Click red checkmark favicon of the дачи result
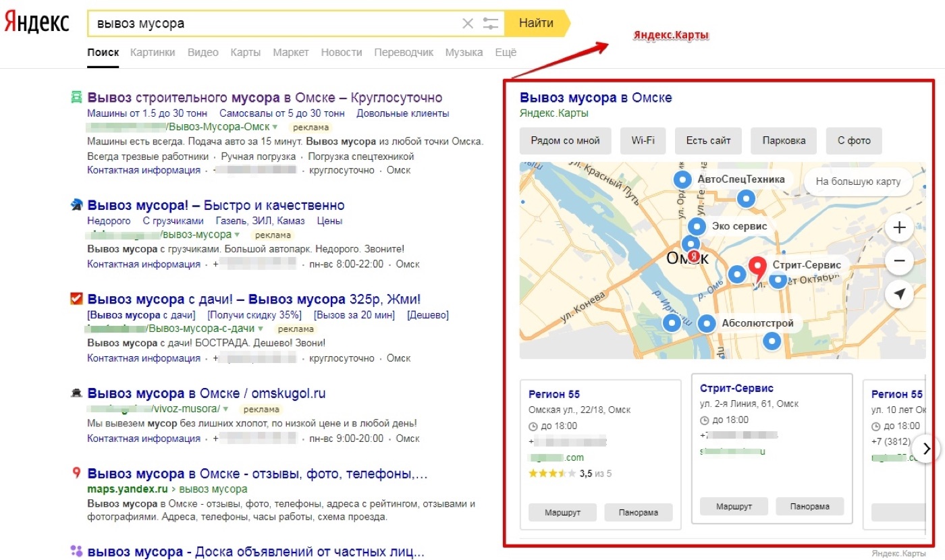 point(76,298)
